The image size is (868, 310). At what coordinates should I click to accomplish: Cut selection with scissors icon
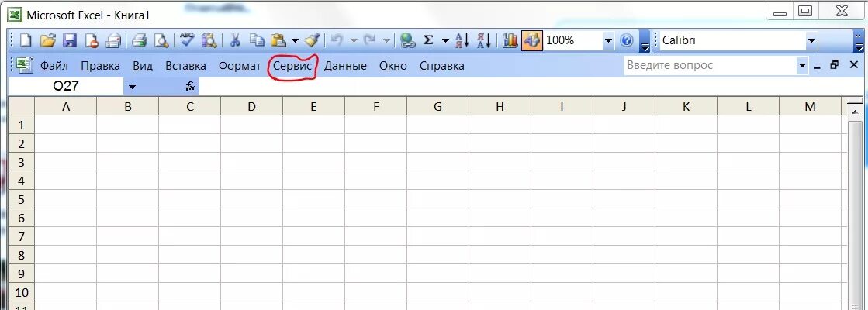point(235,40)
